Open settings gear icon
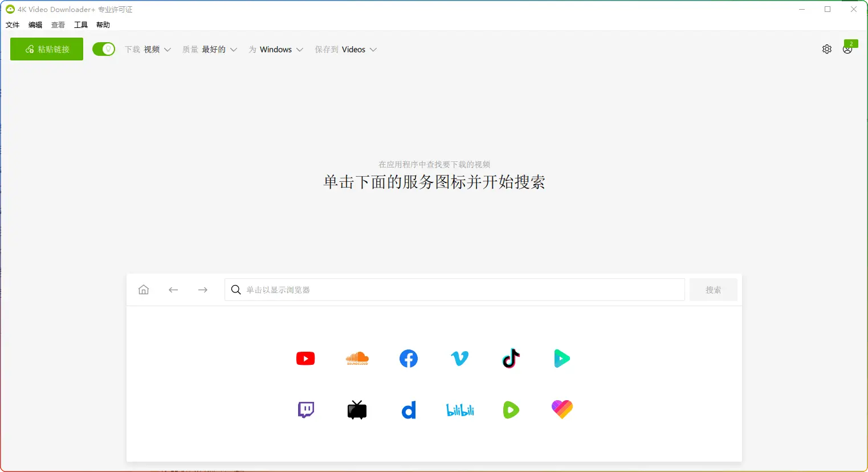The image size is (868, 472). coord(827,50)
